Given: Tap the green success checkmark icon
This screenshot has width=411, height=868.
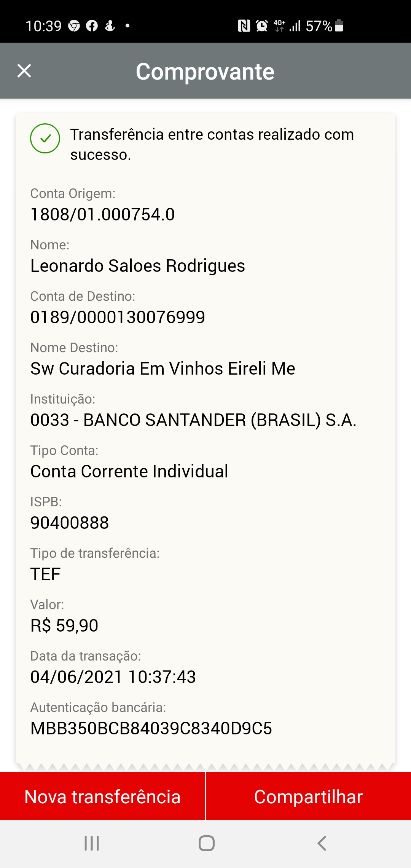Looking at the screenshot, I should click(x=45, y=138).
